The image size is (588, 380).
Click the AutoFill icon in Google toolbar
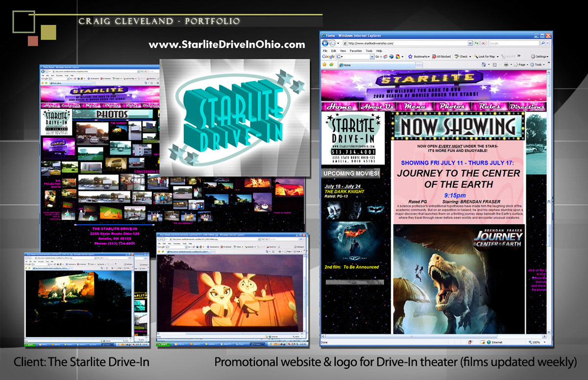pyautogui.click(x=503, y=56)
